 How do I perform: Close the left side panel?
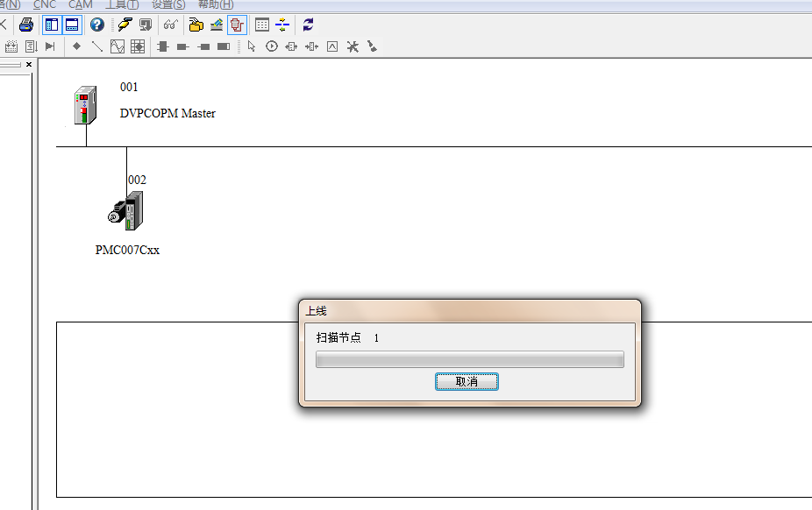tap(29, 64)
